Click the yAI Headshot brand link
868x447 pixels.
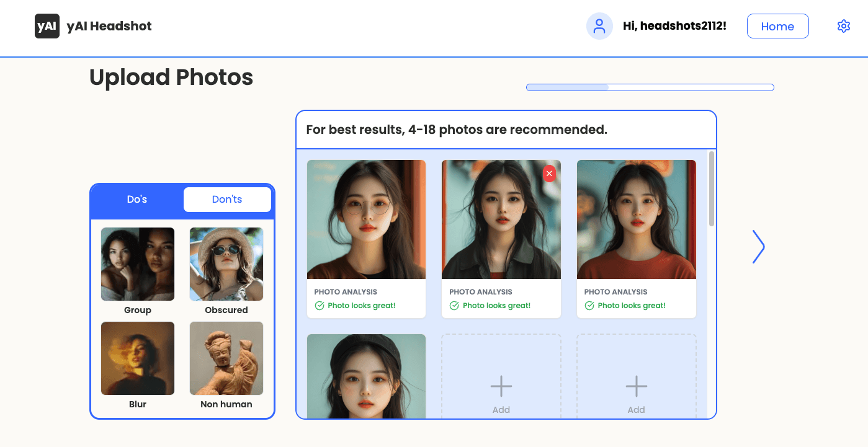coord(109,26)
